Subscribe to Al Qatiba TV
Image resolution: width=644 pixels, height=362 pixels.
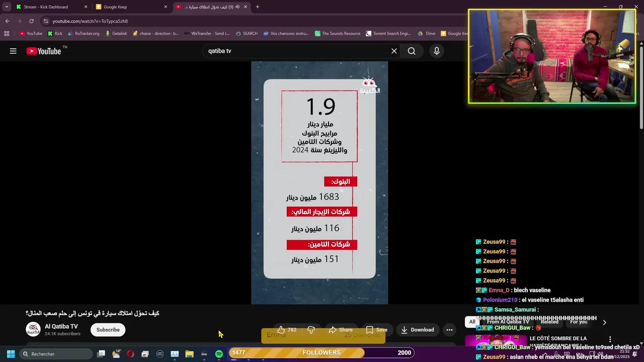tap(108, 330)
